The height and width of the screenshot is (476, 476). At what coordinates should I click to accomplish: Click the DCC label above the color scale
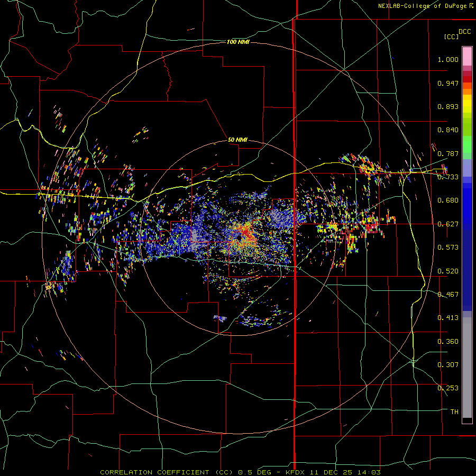[464, 32]
